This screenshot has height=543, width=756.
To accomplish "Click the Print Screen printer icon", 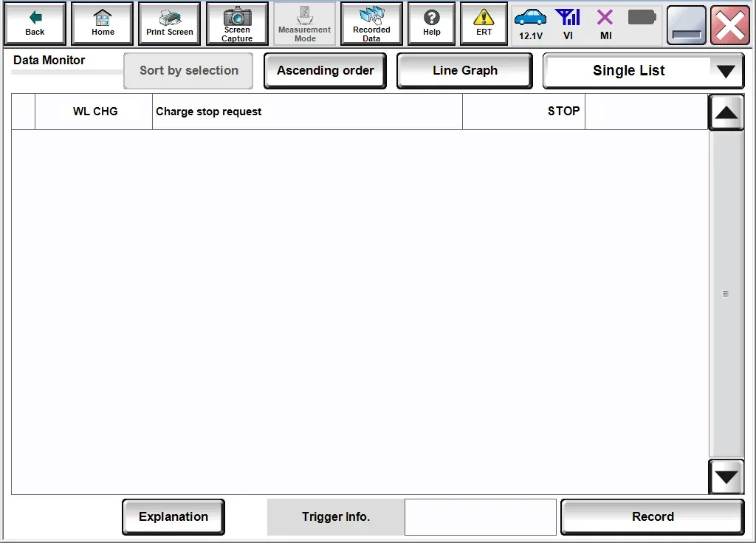I will tap(169, 24).
